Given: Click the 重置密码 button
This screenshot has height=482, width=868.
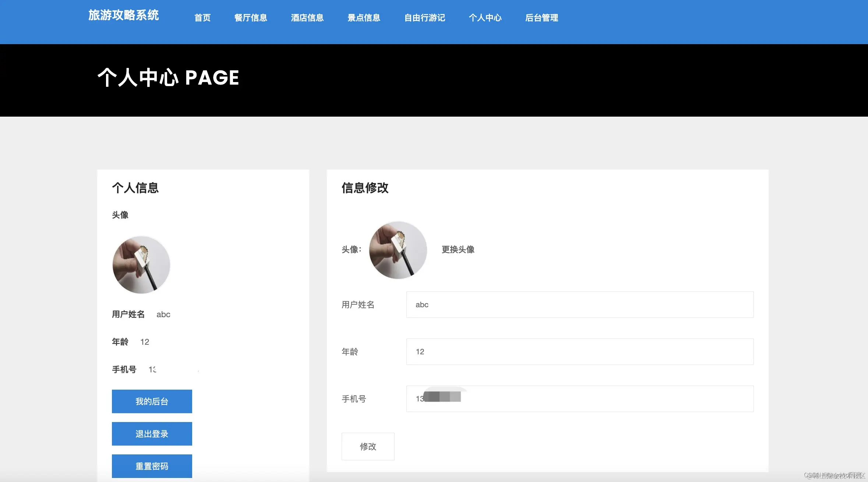Looking at the screenshot, I should (x=152, y=466).
